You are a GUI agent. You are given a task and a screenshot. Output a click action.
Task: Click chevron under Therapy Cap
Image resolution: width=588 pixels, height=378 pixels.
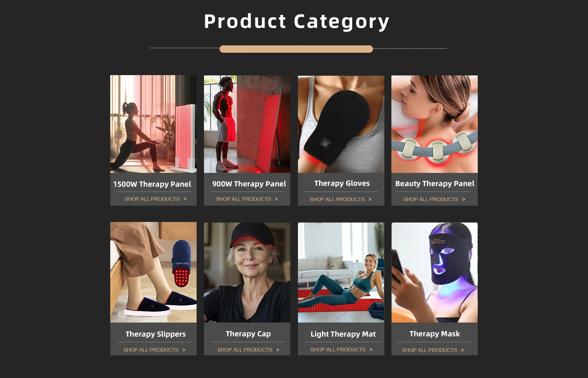(278, 350)
